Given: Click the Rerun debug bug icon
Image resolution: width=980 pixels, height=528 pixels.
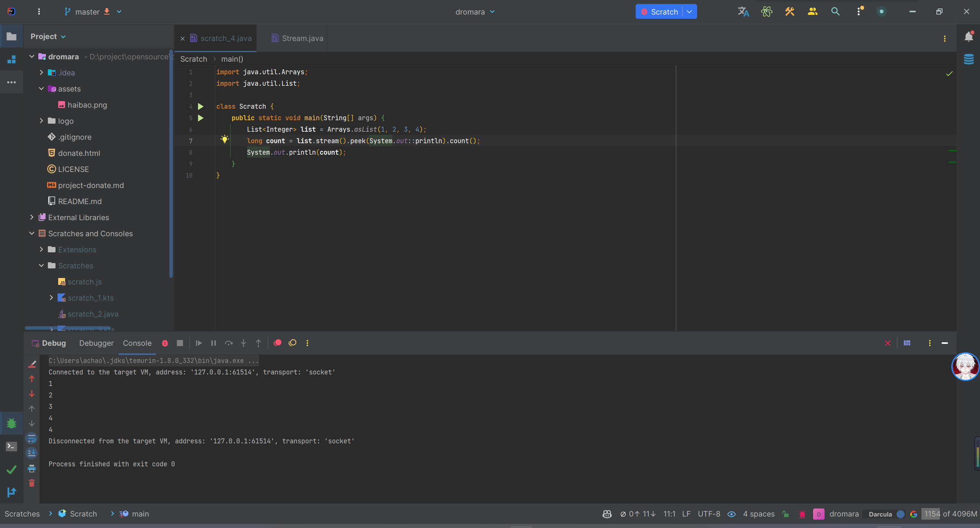Looking at the screenshot, I should [165, 343].
